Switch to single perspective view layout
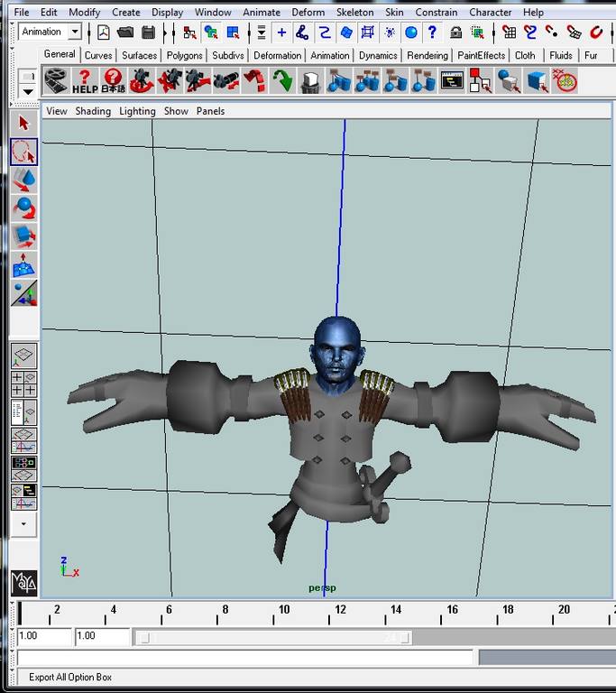 pyautogui.click(x=24, y=355)
